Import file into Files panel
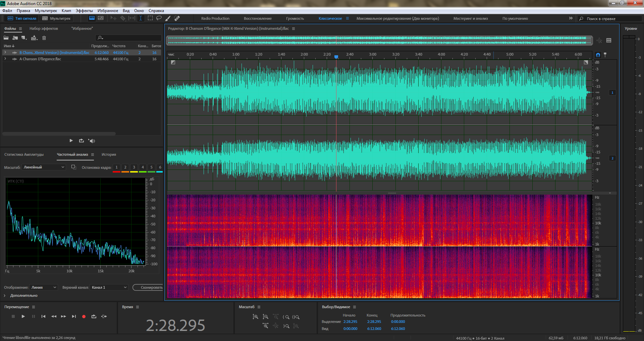Image resolution: width=644 pixels, height=341 pixels. coord(15,38)
